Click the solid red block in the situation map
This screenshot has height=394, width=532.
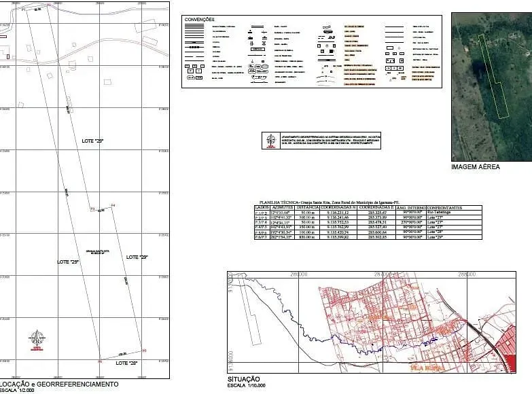pos(511,363)
